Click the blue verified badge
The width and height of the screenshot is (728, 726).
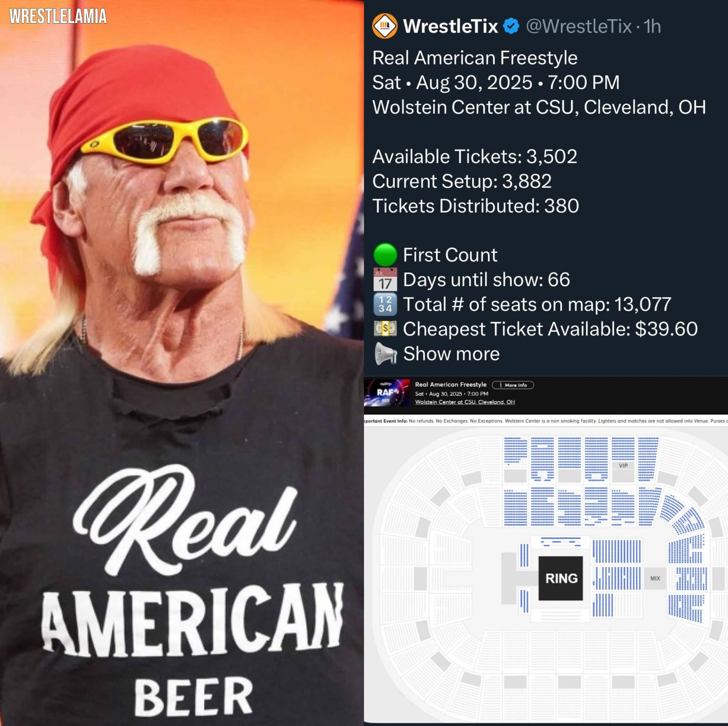511,26
